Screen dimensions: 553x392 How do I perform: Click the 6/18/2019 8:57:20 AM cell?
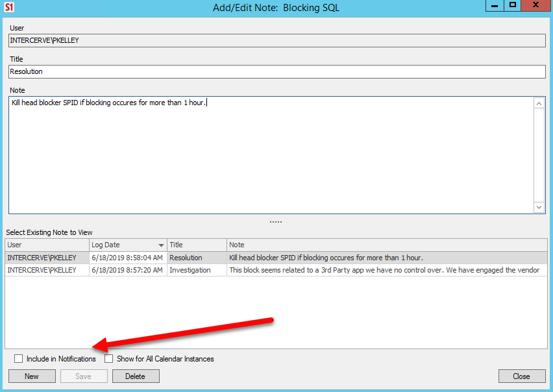pyautogui.click(x=127, y=270)
